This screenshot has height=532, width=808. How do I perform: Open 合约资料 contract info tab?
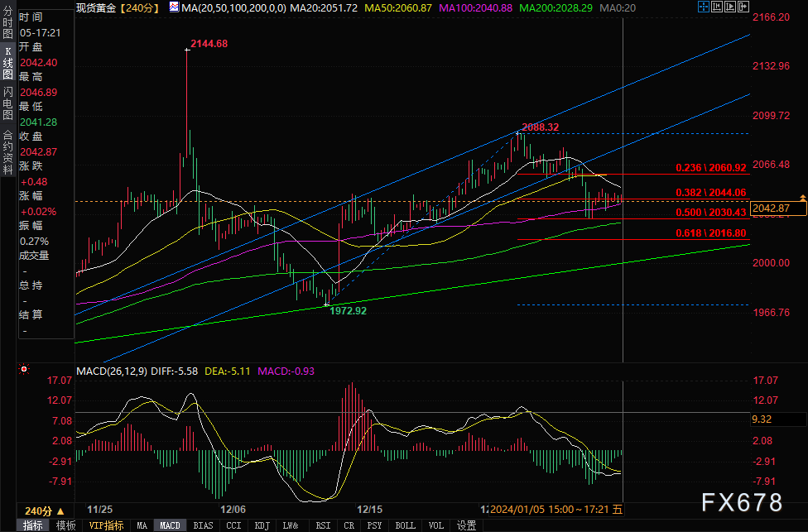coord(7,146)
